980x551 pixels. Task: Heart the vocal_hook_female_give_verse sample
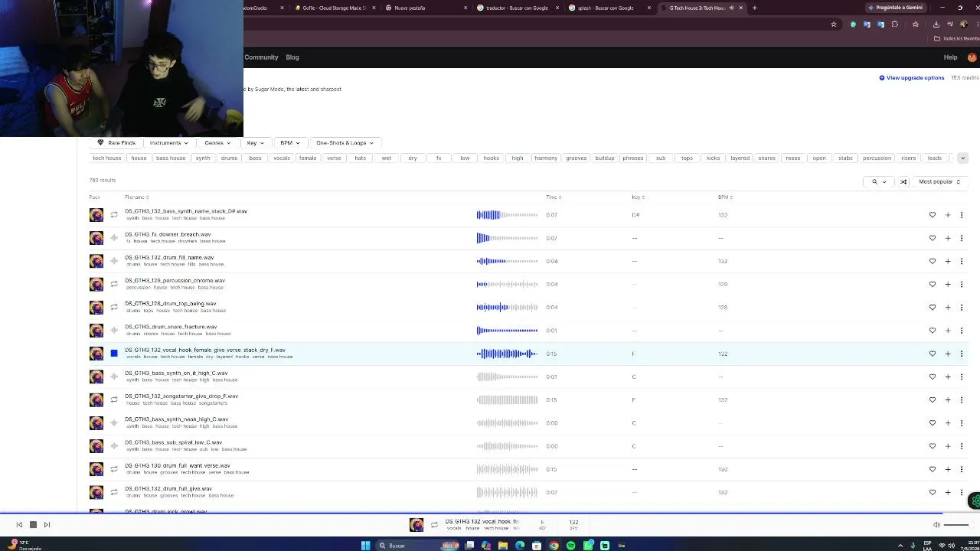pyautogui.click(x=932, y=354)
